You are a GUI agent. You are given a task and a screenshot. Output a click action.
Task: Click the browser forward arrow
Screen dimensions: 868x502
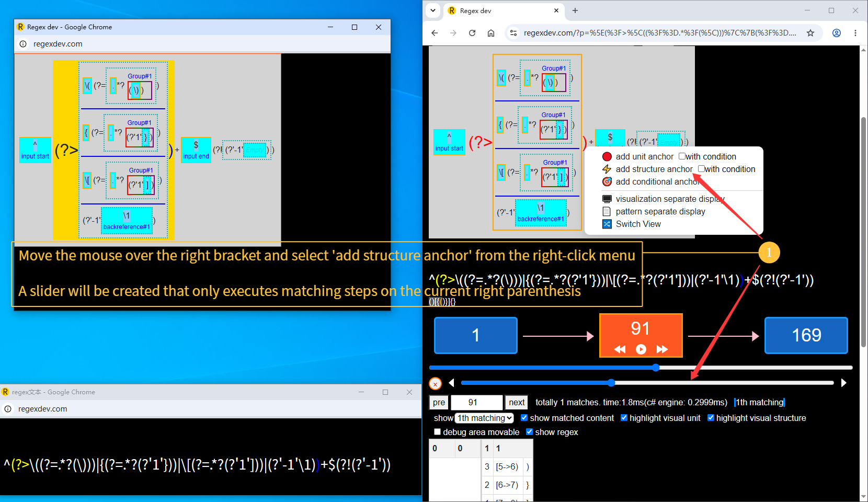pos(453,33)
